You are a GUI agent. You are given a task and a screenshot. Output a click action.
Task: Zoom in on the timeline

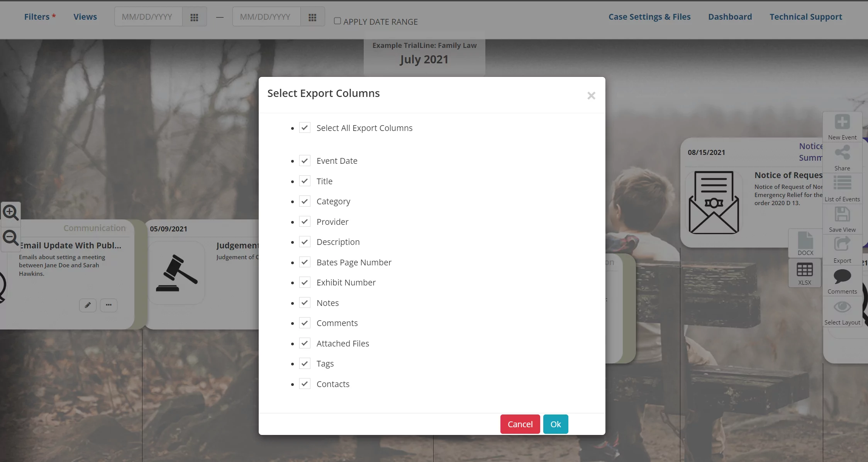(10, 212)
